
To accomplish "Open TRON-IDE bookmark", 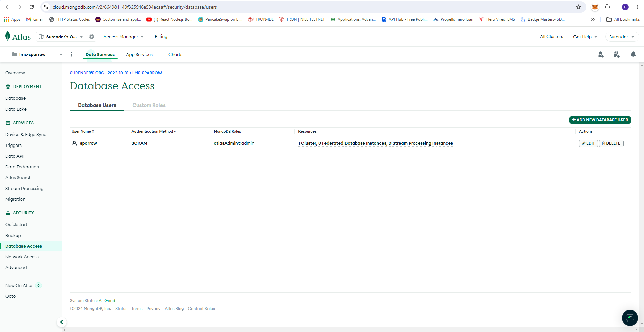I will coord(261,19).
